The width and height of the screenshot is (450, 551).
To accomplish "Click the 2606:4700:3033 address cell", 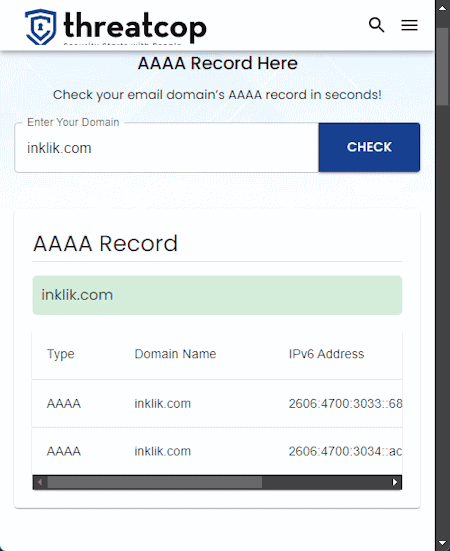I will (x=345, y=403).
